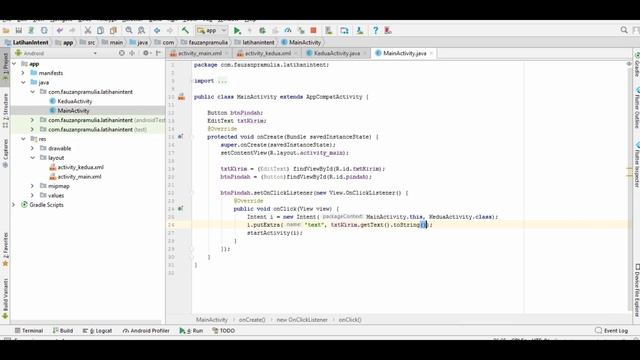640x360 pixels.
Task: Expand the drawable folder
Action: tap(32, 148)
